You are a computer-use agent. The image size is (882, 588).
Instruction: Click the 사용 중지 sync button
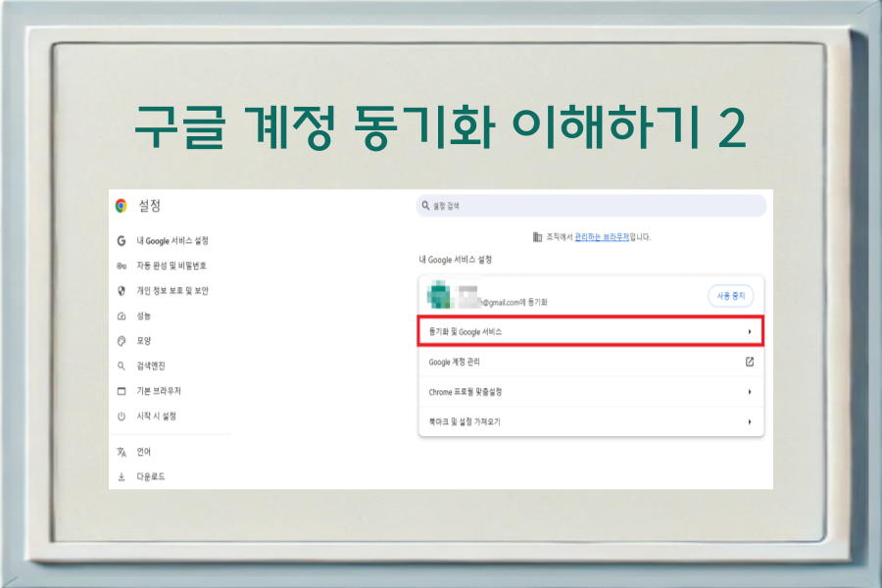730,296
